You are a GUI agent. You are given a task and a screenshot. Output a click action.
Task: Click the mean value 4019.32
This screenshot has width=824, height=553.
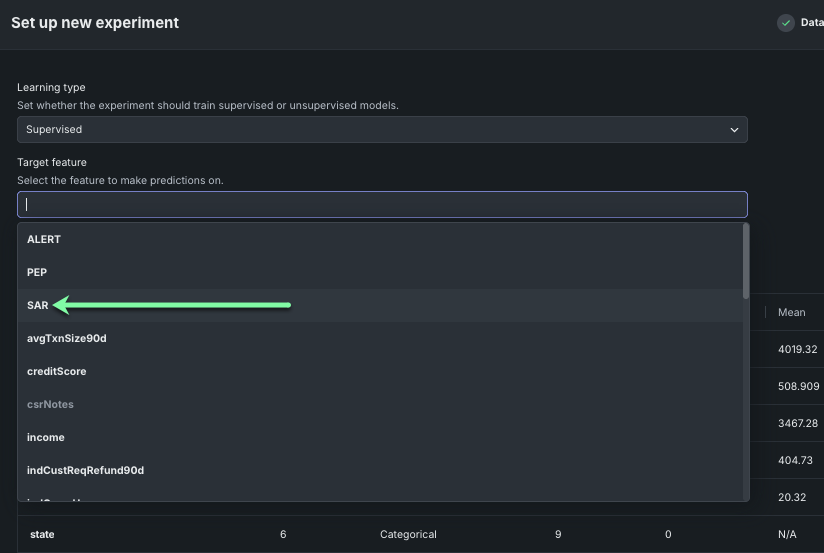click(x=797, y=349)
